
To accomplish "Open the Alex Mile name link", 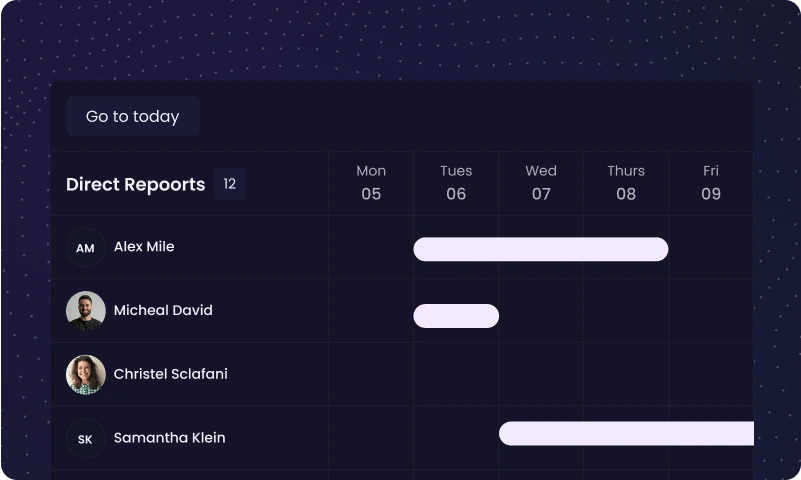I will [x=144, y=247].
